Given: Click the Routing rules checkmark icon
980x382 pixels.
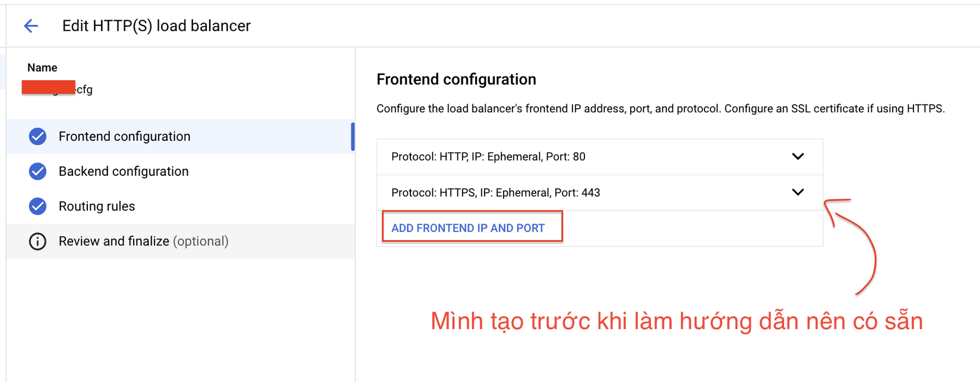Looking at the screenshot, I should point(37,206).
